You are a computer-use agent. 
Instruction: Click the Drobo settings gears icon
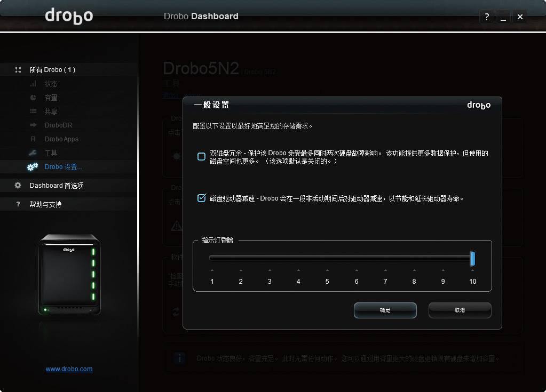pos(33,167)
